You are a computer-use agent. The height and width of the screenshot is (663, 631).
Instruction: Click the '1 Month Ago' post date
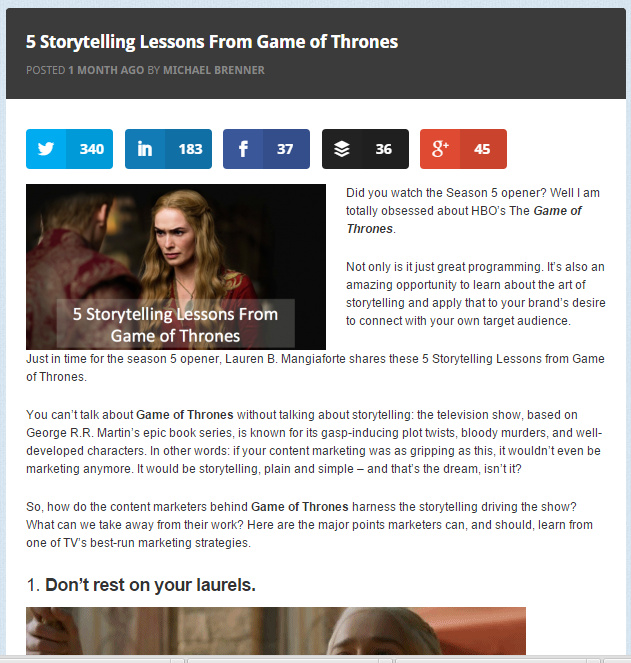pyautogui.click(x=106, y=70)
